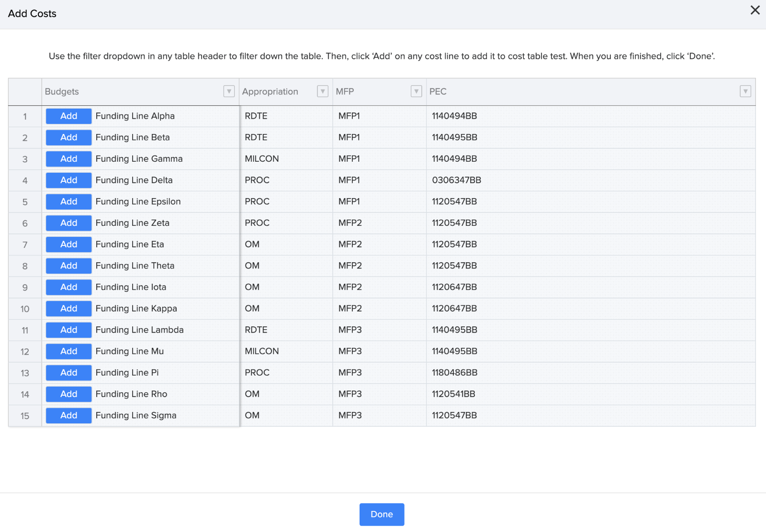The height and width of the screenshot is (532, 766).
Task: Select row number 4 header
Action: [25, 181]
